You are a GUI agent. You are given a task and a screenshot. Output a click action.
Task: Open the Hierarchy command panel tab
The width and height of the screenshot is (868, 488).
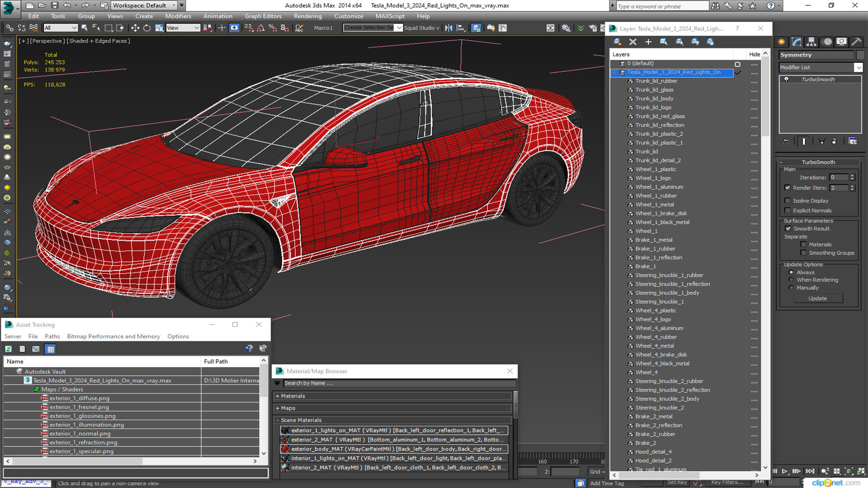[811, 42]
